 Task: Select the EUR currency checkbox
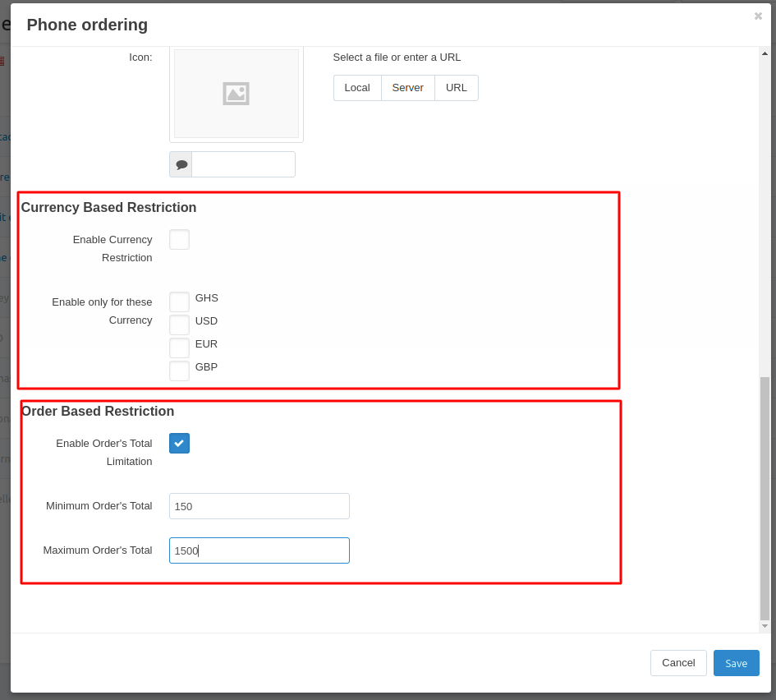[x=179, y=348]
